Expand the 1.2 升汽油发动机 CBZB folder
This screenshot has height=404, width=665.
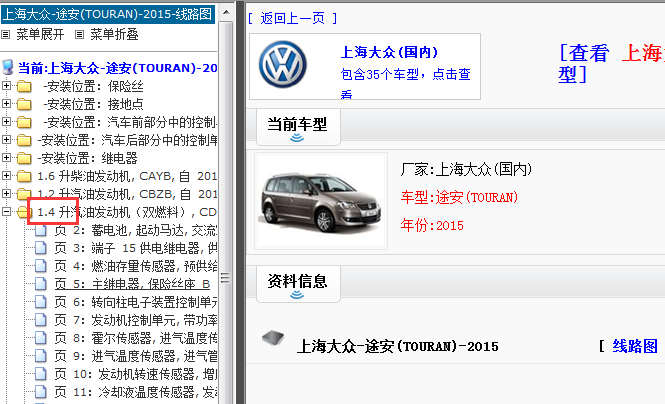coord(6,194)
